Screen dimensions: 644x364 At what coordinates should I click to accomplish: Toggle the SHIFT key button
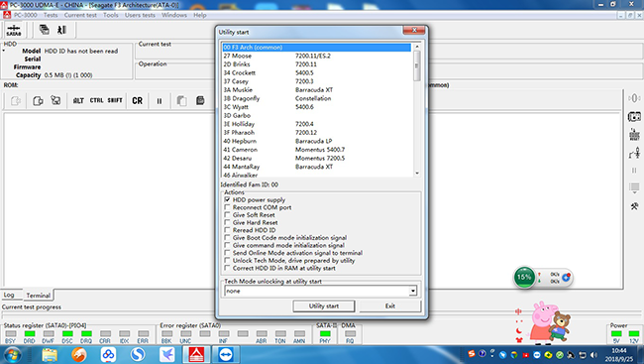tap(115, 100)
